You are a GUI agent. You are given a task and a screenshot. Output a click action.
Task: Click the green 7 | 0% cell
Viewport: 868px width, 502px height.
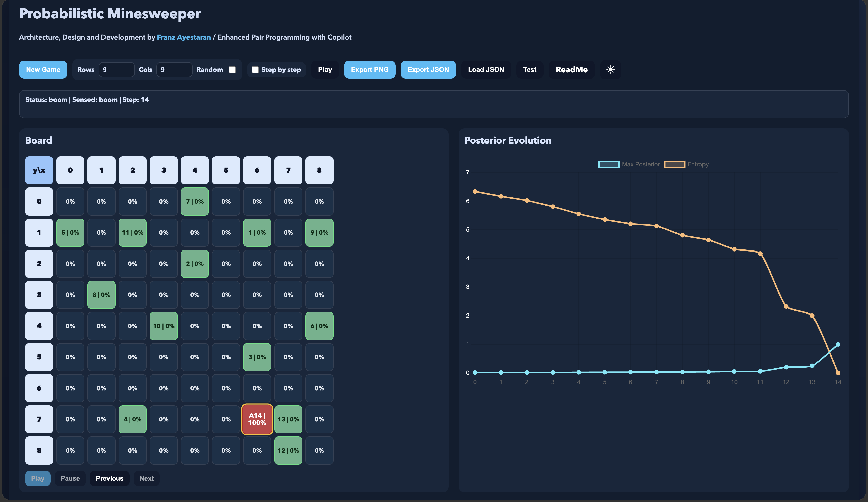tap(195, 201)
